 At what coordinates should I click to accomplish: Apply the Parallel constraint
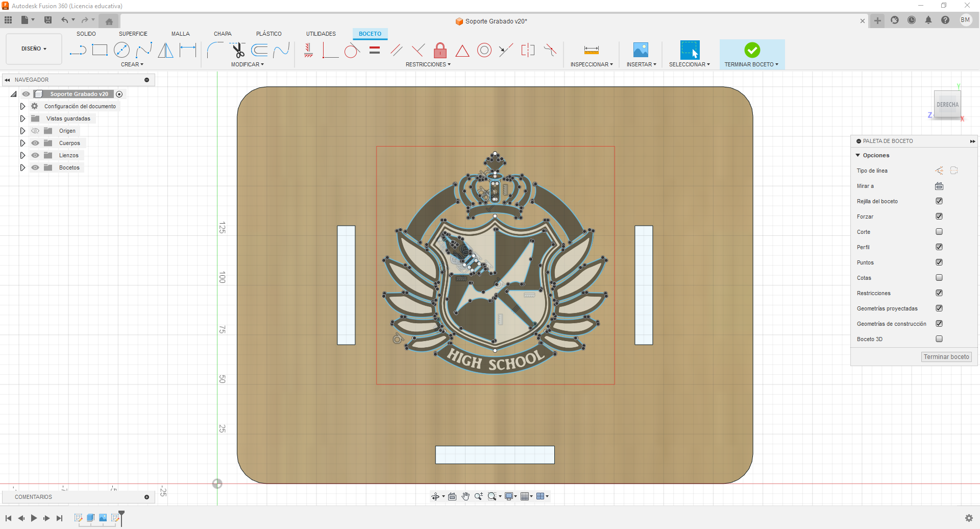397,50
